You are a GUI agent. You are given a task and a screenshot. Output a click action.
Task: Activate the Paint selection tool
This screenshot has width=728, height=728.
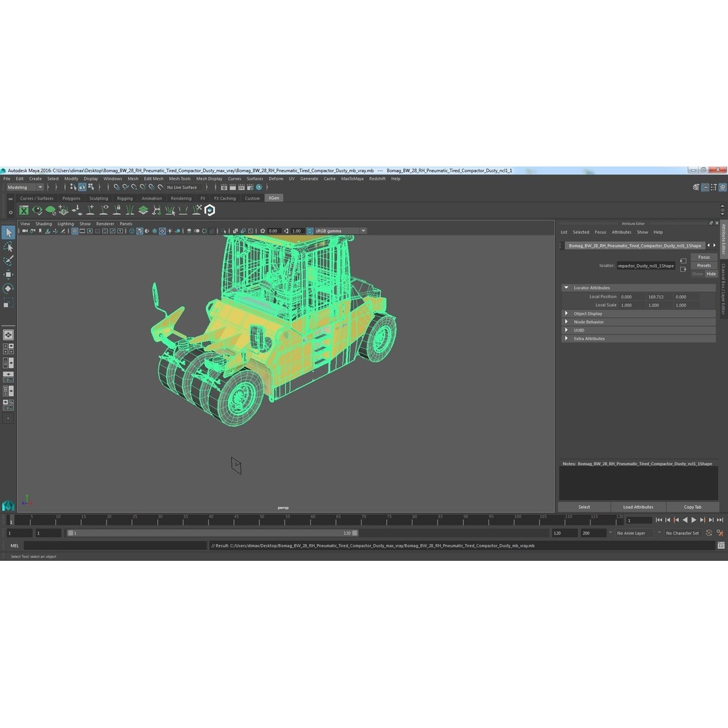(x=8, y=260)
